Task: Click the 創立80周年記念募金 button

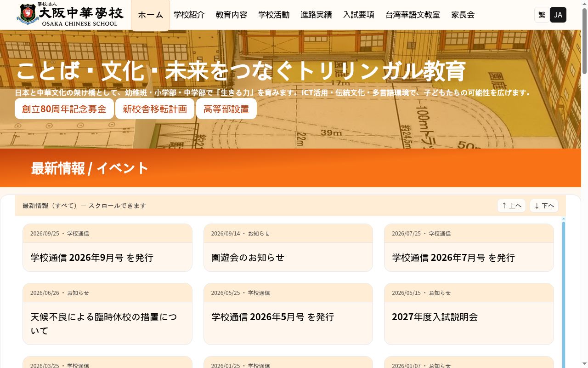Action: [x=64, y=109]
